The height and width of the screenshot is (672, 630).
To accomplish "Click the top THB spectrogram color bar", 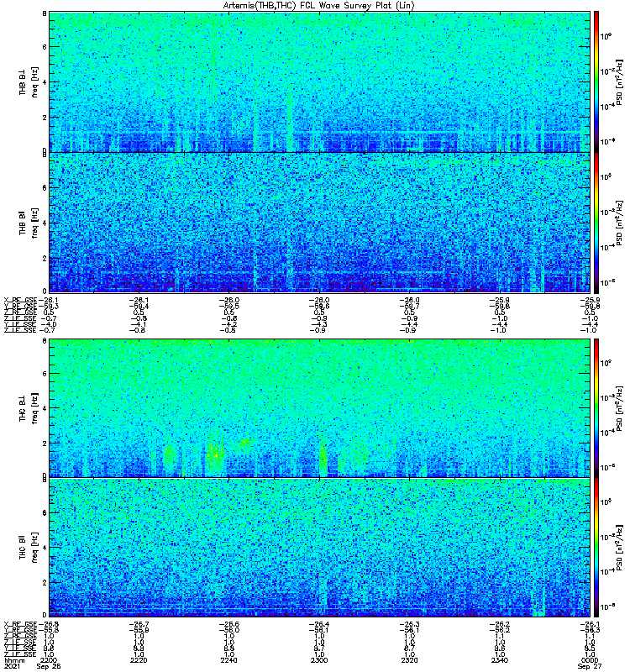I will point(596,81).
